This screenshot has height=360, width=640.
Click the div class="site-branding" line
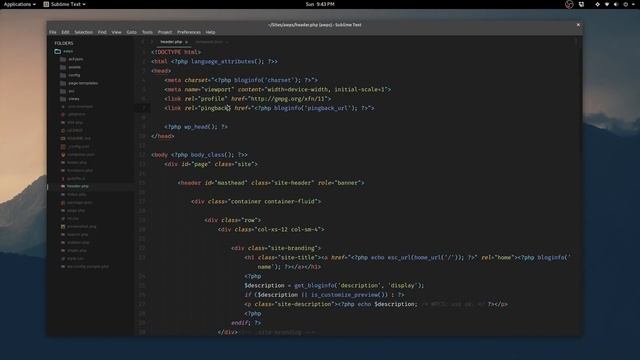pyautogui.click(x=276, y=248)
